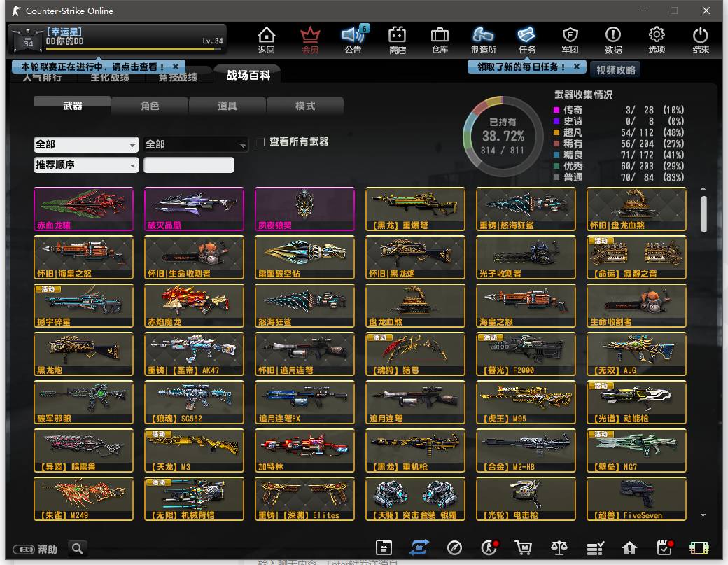Viewport: 728px width, 565px height.
Task: Click the weapon search input field
Action: pyautogui.click(x=188, y=165)
